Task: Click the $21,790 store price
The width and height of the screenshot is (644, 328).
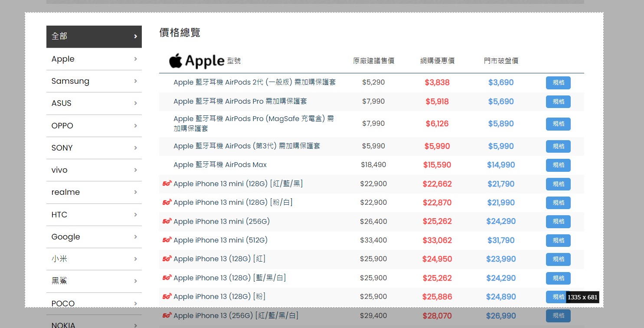Action: coord(501,184)
